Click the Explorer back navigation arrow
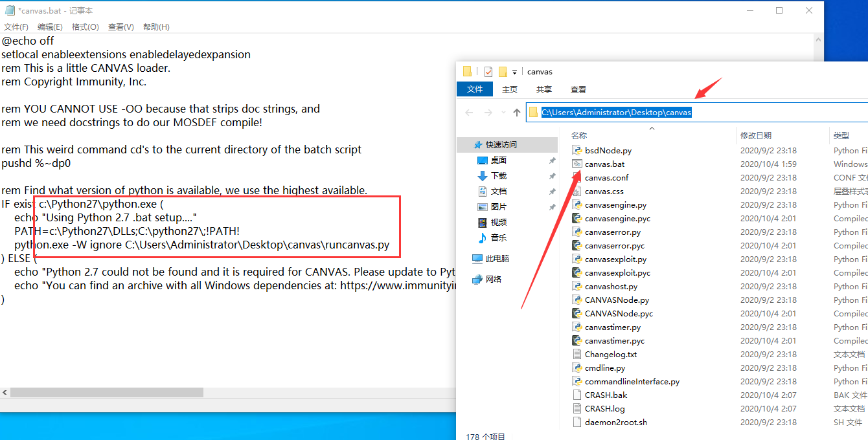This screenshot has height=440, width=868. 470,113
